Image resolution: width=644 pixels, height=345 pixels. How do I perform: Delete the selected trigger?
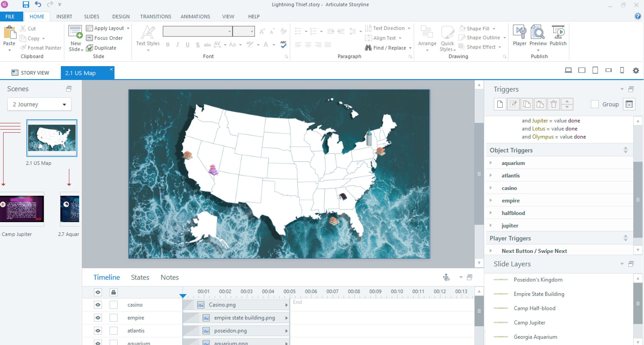click(x=553, y=104)
